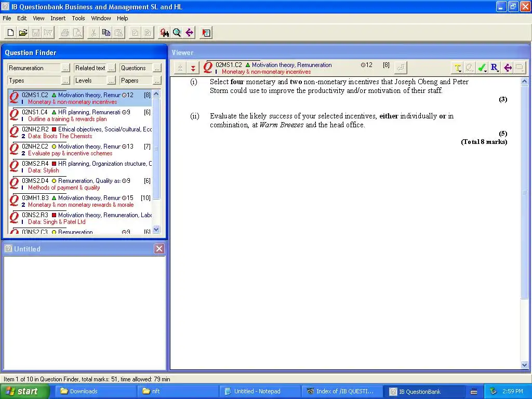Click the Viewer scrollbar top arrow
532x399 pixels.
point(524,81)
